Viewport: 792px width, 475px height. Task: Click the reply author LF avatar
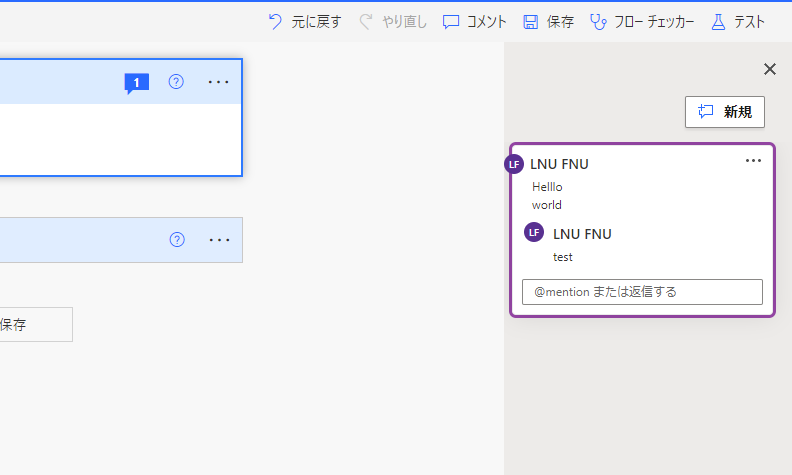coord(534,232)
